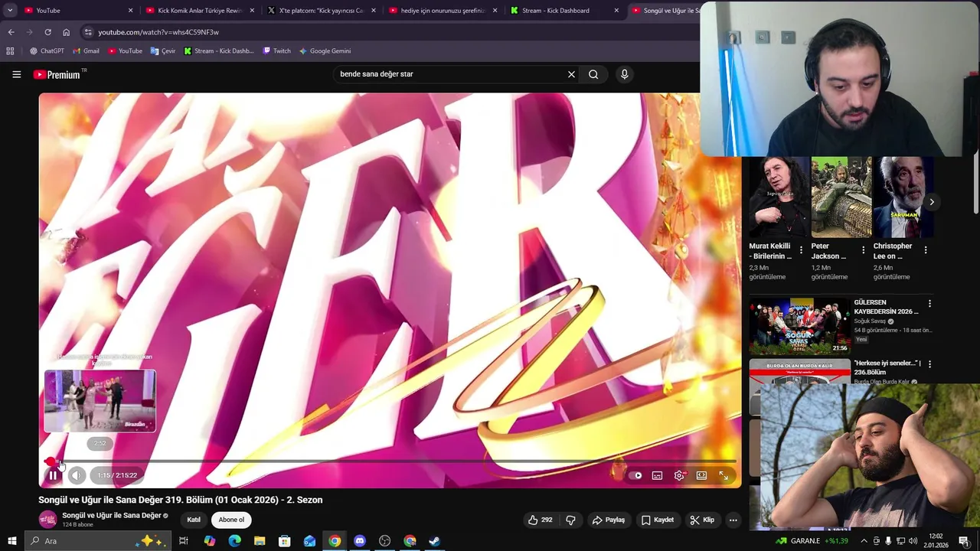Click the search magnifier button
Image resolution: width=980 pixels, height=551 pixels.
593,74
